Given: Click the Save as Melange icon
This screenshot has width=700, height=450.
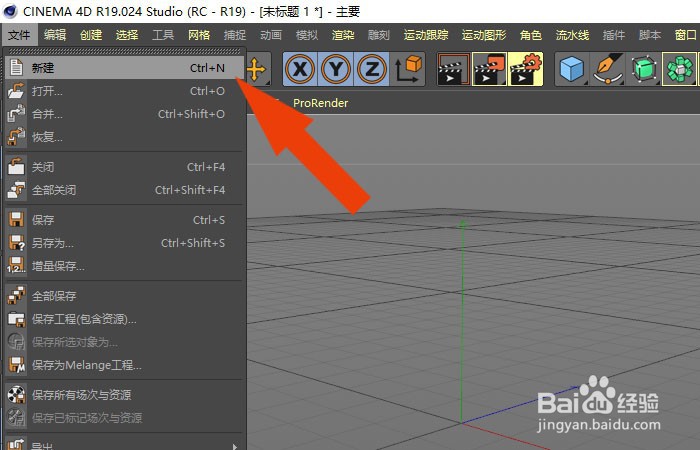Looking at the screenshot, I should pos(17,365).
